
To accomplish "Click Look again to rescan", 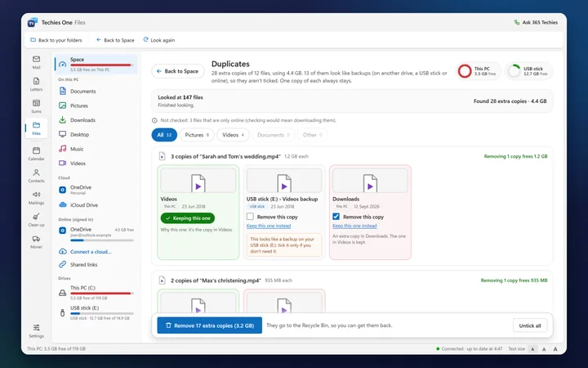I will (x=159, y=40).
